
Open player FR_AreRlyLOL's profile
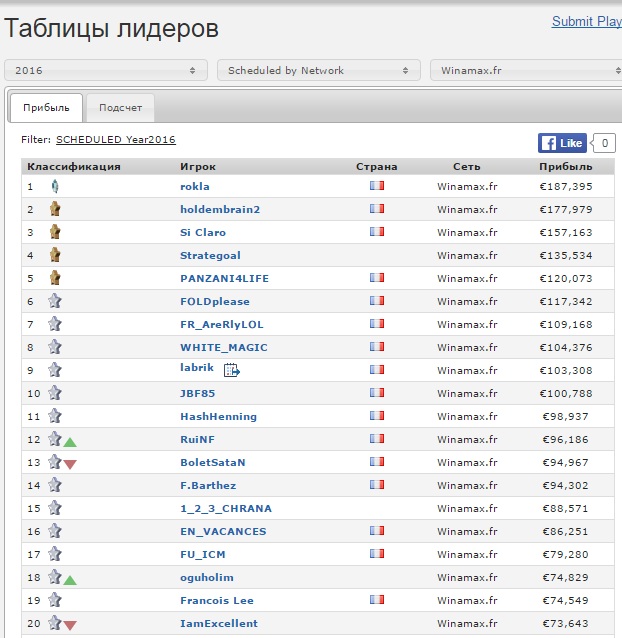pos(222,324)
